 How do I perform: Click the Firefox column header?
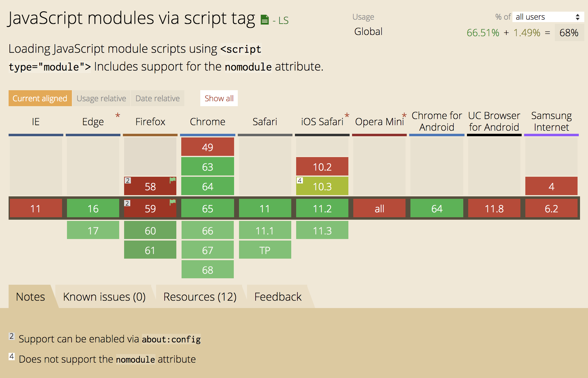(x=150, y=122)
